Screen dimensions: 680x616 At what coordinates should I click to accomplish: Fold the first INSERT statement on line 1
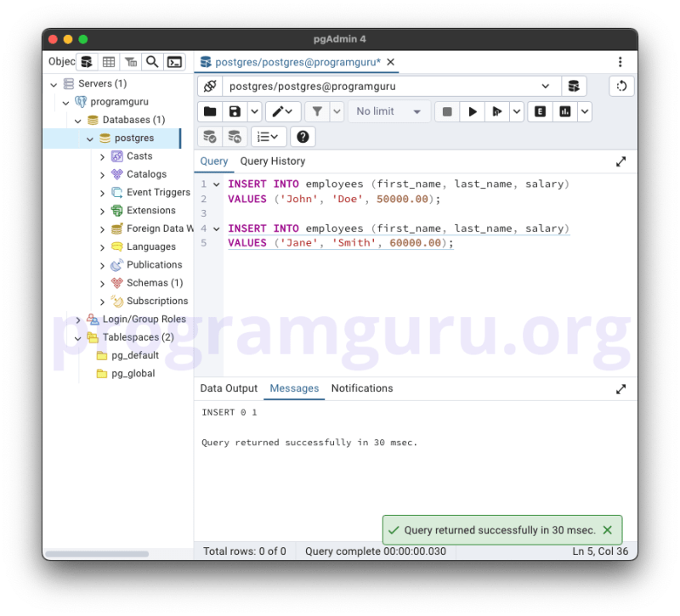click(217, 184)
